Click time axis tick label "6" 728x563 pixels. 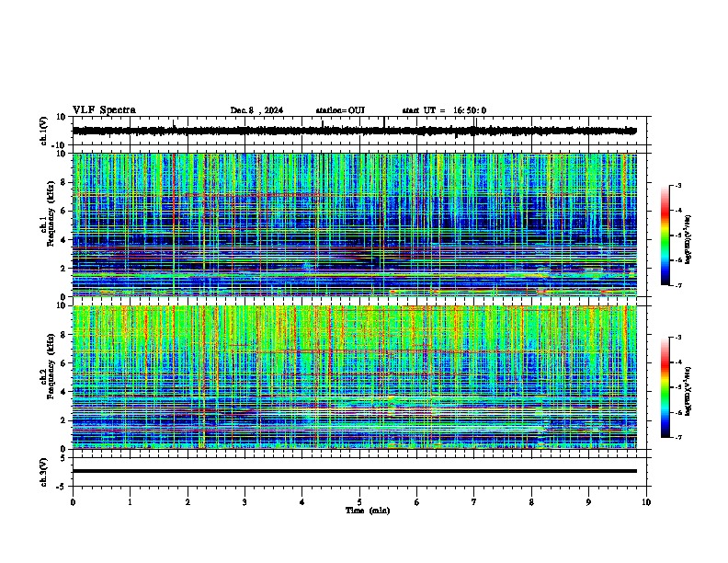417,502
